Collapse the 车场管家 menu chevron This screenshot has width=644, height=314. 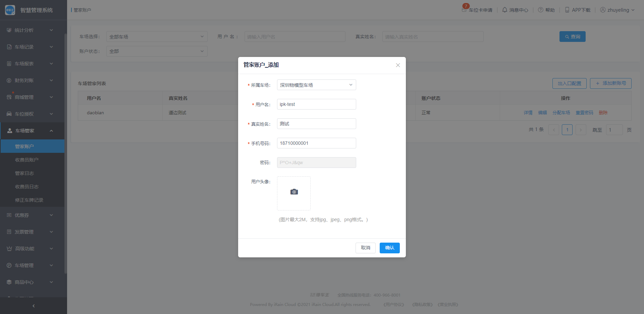tap(51, 131)
